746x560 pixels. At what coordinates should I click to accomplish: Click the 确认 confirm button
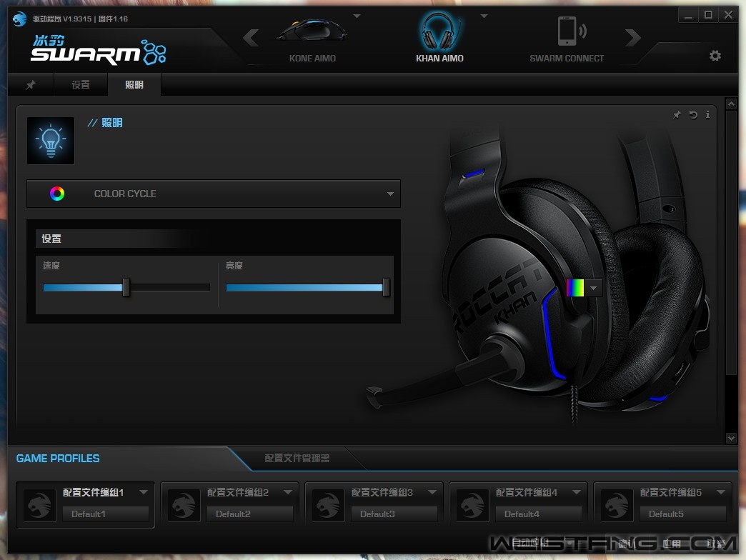(x=627, y=543)
